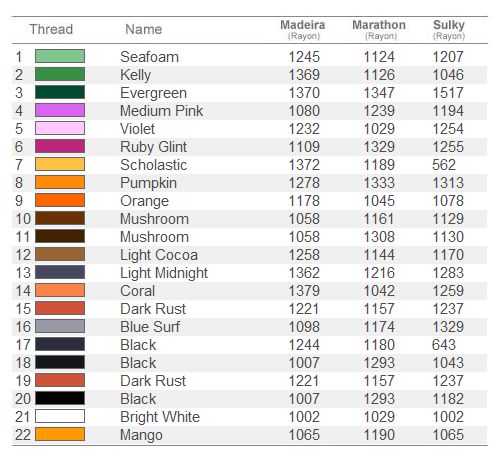500x456 pixels.
Task: Select the Light Cocoa thread name
Action: pos(159,255)
